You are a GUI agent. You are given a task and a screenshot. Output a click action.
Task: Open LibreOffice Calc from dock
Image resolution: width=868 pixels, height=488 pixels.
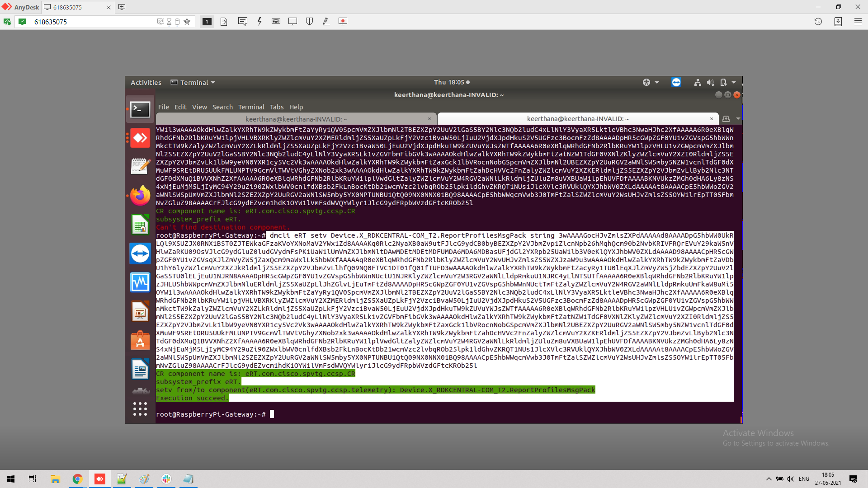[140, 225]
